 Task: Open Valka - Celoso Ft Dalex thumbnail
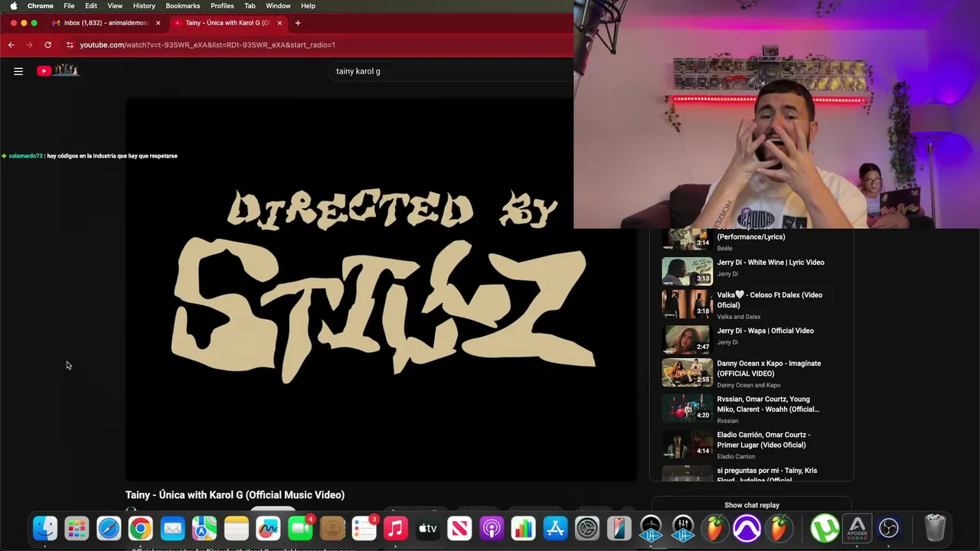pos(687,304)
